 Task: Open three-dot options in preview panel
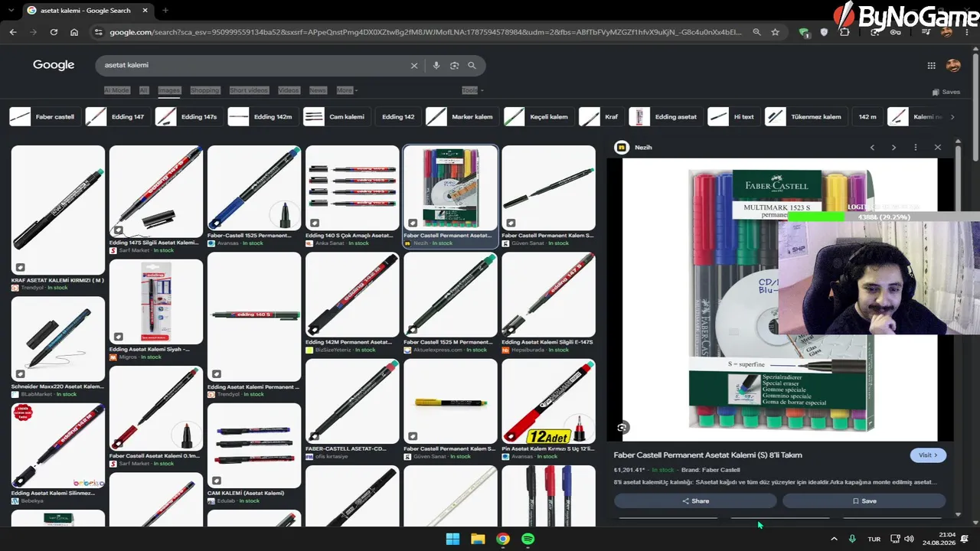click(x=916, y=147)
